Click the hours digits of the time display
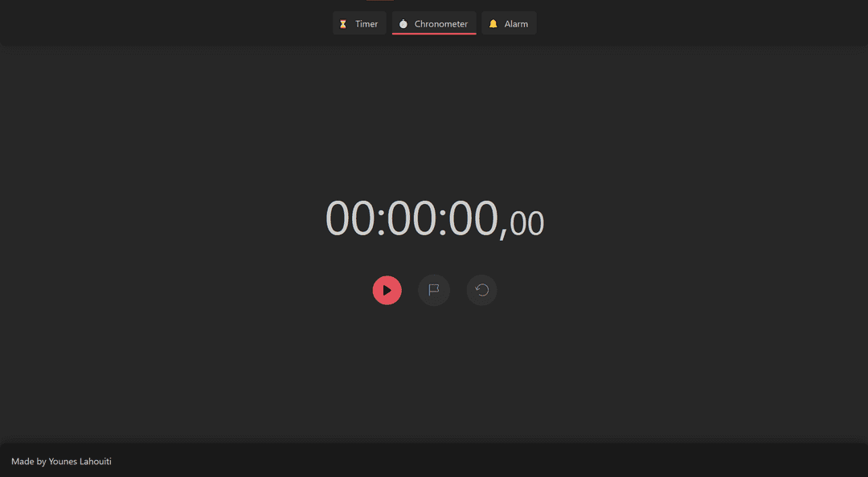The width and height of the screenshot is (868, 477). tap(350, 218)
